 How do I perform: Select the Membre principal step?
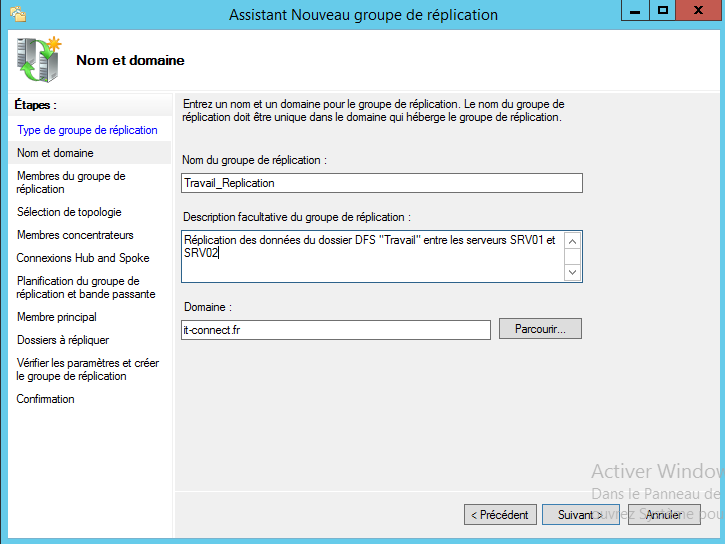click(57, 317)
